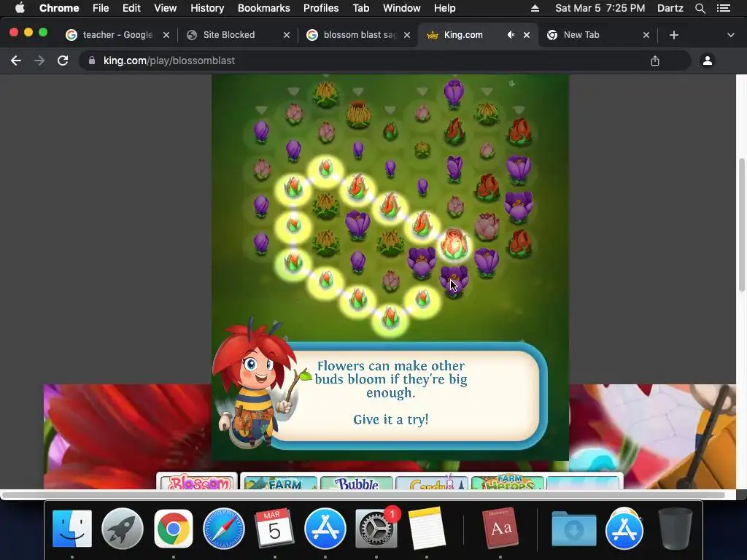Click the Apple menu logo

point(20,8)
